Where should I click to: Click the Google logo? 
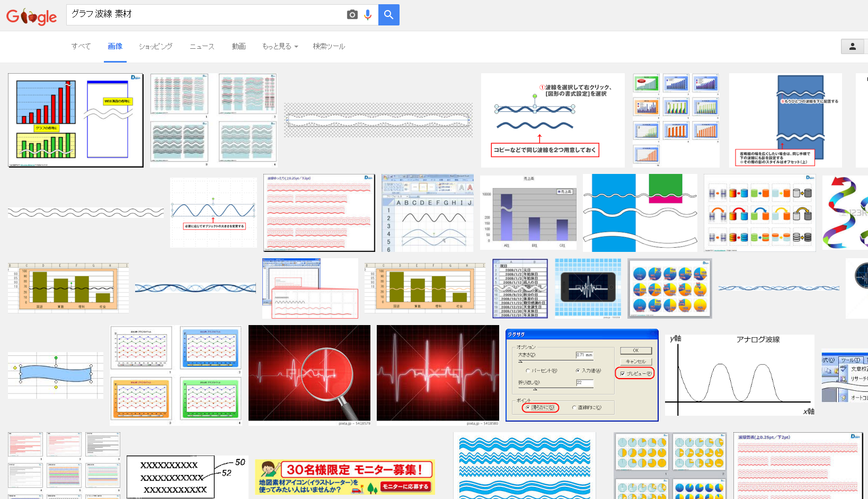(x=31, y=17)
